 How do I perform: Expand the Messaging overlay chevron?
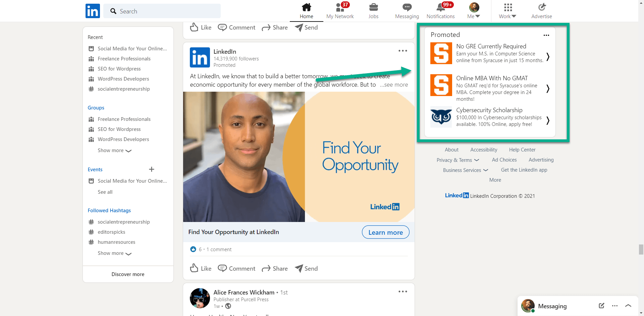[628, 306]
